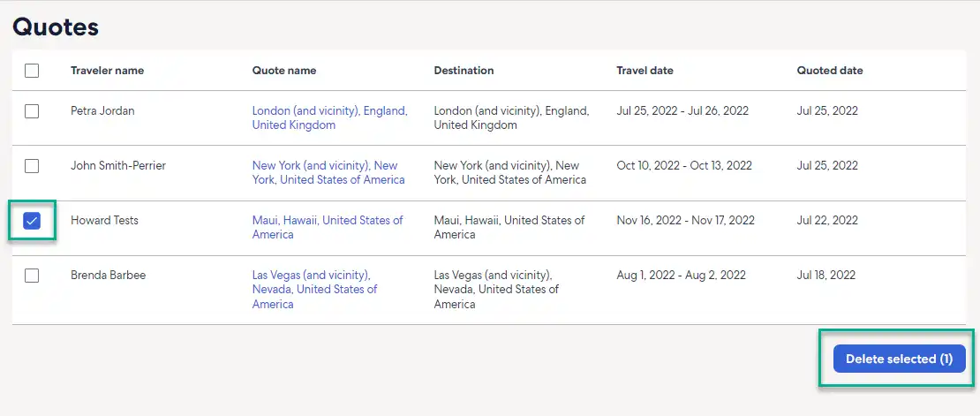Click the Travel date column header
Screen dimensions: 980x416
pyautogui.click(x=645, y=71)
